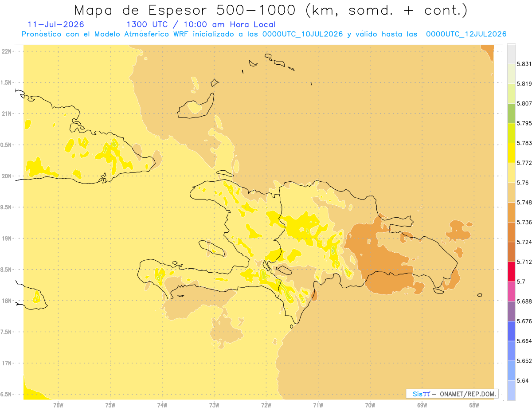Click the tan colorbar segment between 5.76 and 5.748
532x411 pixels.
click(x=511, y=192)
